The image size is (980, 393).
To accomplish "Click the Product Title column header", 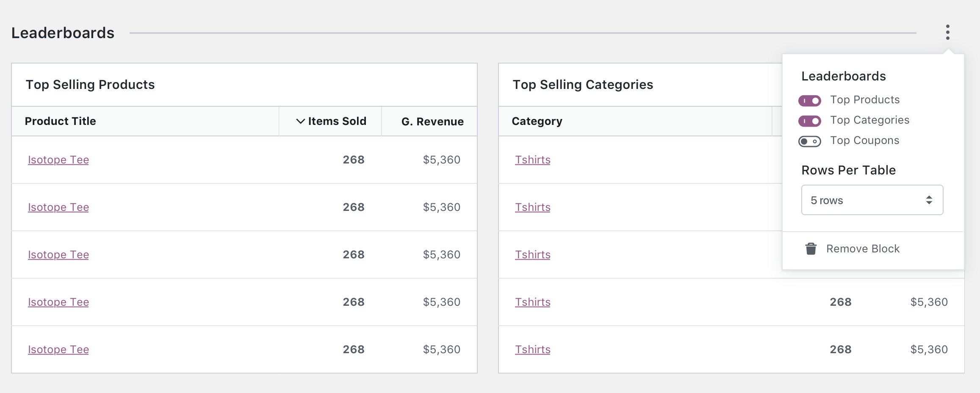I will point(60,121).
